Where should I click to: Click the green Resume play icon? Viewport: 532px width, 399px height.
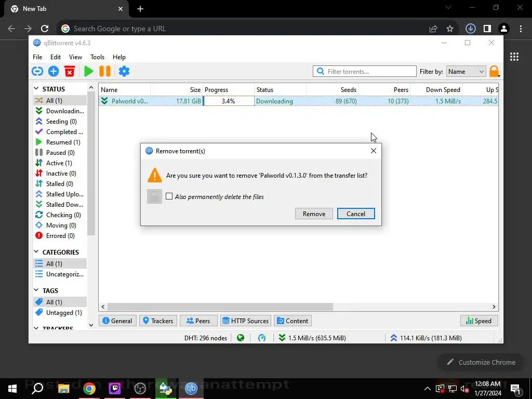pos(88,71)
